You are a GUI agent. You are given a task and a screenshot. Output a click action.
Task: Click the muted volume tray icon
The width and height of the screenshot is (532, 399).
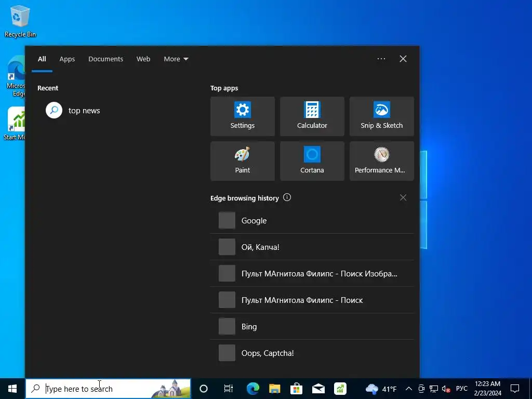[446, 389]
